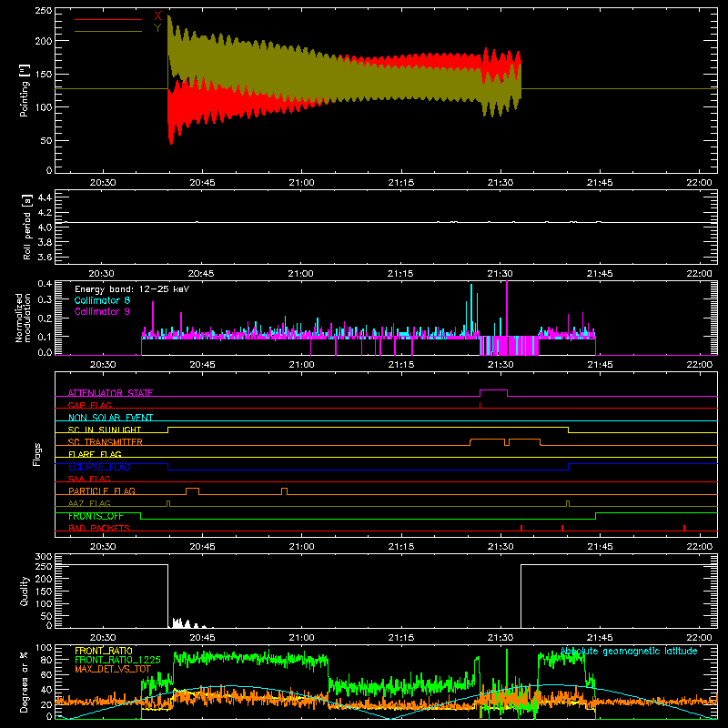Click the 4.4 value on Roll period axis

(45, 197)
